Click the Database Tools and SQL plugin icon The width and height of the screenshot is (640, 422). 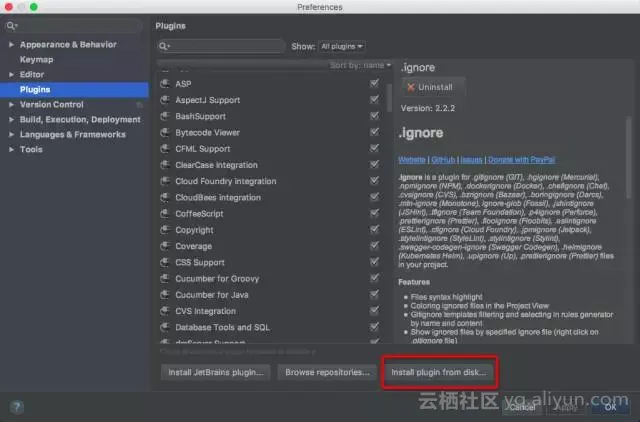[165, 327]
